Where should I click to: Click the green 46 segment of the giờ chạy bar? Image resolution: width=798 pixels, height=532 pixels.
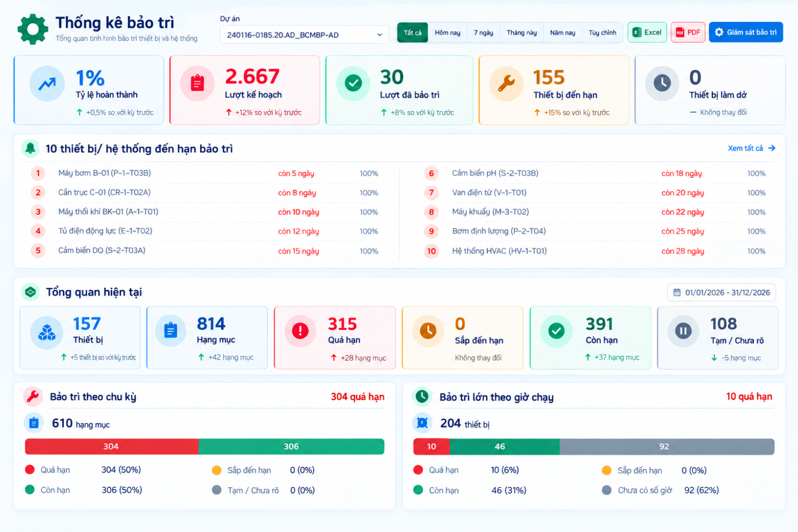click(504, 447)
